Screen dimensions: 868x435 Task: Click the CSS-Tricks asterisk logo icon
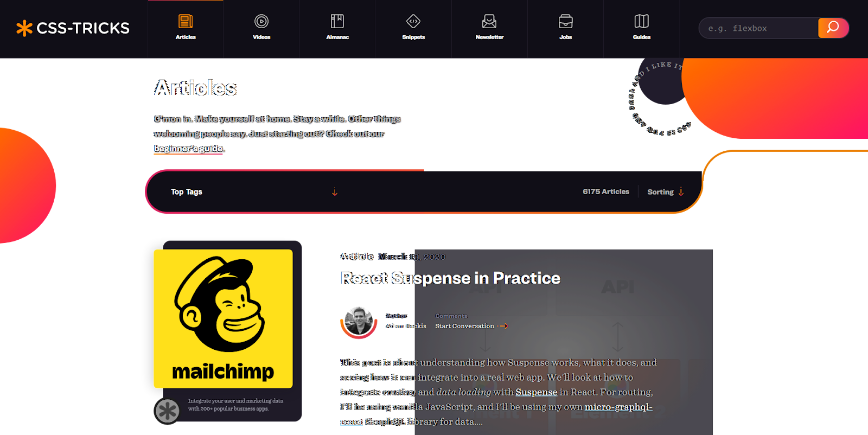pyautogui.click(x=24, y=28)
